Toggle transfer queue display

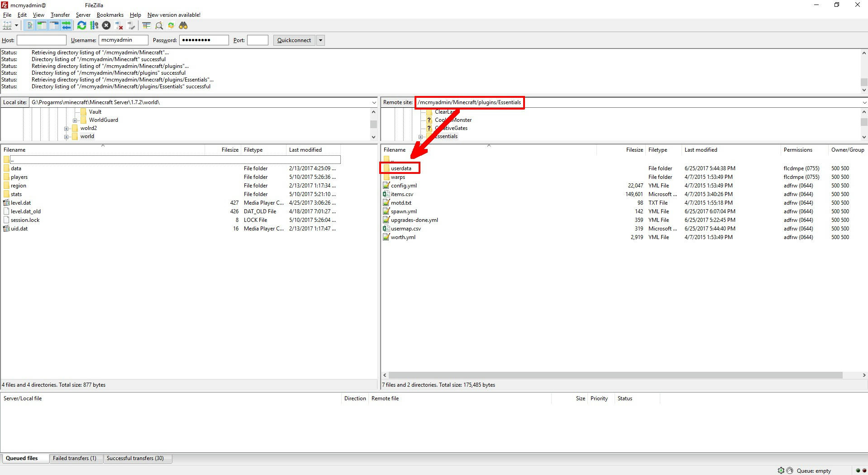tap(66, 25)
